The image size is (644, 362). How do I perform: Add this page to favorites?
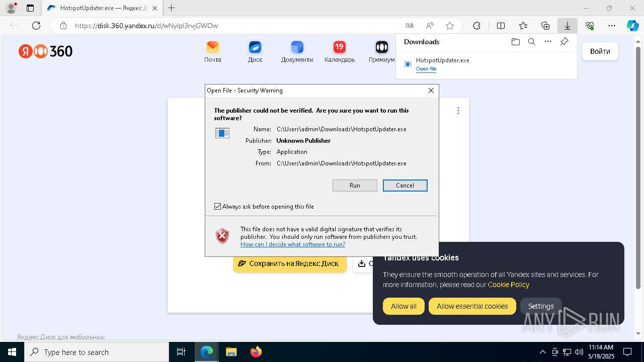[450, 26]
